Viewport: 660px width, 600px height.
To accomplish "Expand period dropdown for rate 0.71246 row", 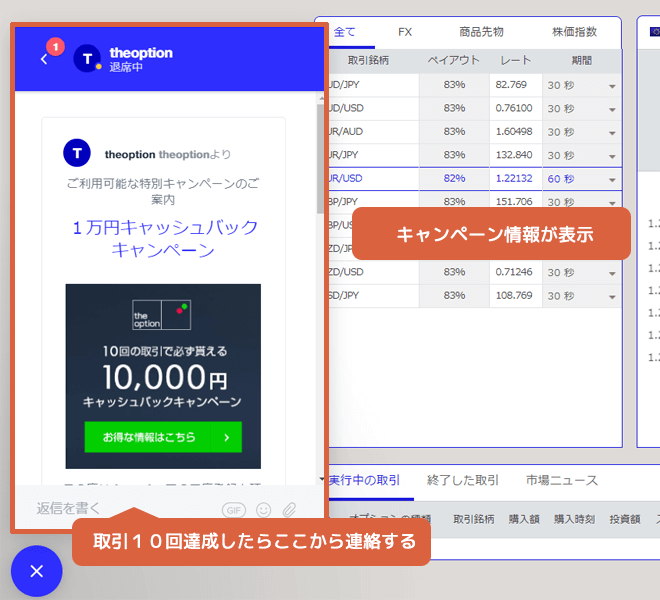I will pyautogui.click(x=612, y=273).
